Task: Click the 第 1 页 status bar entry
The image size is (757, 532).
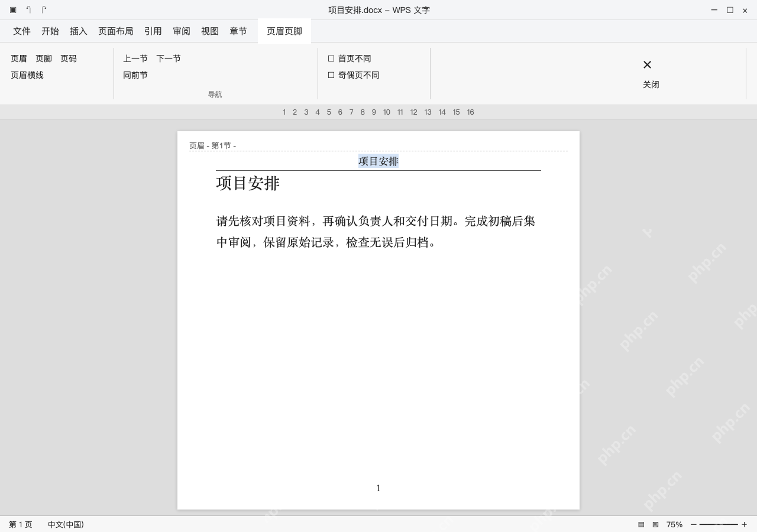Action: click(21, 524)
